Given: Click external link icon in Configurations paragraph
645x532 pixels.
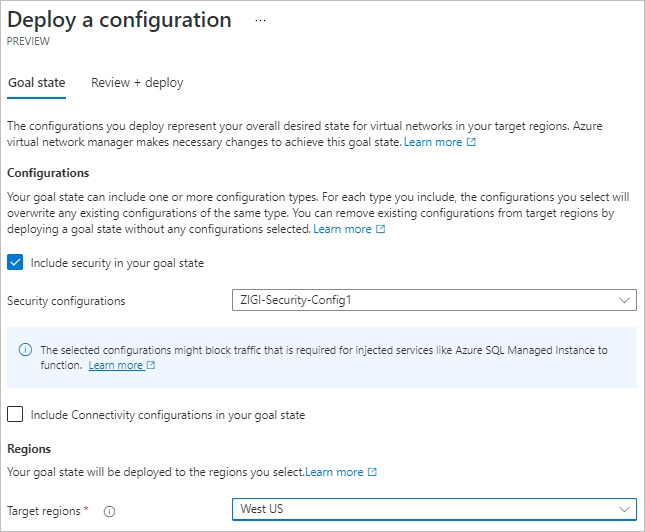Looking at the screenshot, I should pyautogui.click(x=381, y=229).
